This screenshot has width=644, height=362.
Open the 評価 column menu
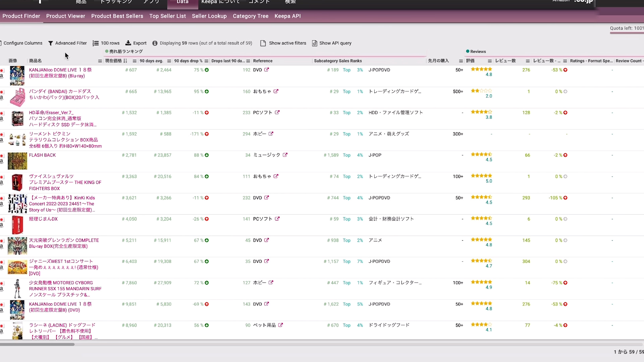pos(489,61)
